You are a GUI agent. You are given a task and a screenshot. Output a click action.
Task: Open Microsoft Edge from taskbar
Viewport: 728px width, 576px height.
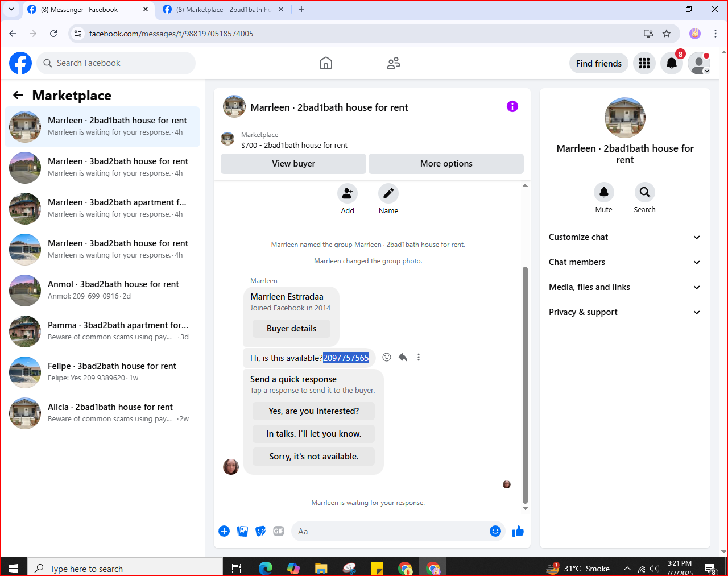click(x=266, y=568)
